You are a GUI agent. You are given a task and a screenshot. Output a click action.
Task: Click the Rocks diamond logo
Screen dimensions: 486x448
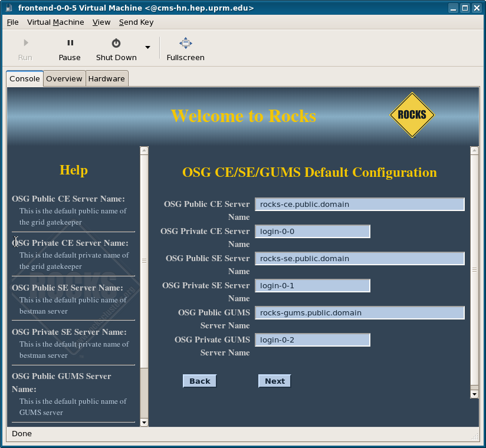(x=412, y=115)
